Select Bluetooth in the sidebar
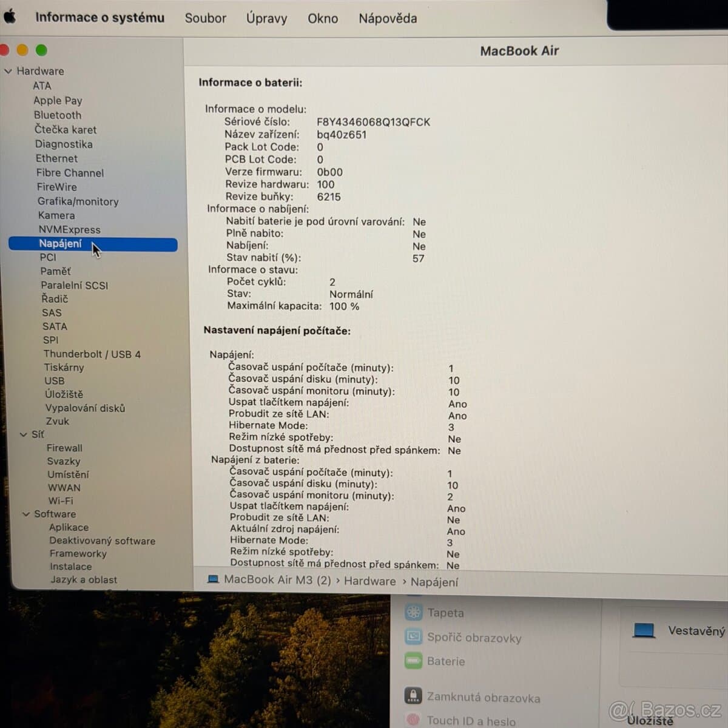728x728 pixels. click(x=58, y=115)
